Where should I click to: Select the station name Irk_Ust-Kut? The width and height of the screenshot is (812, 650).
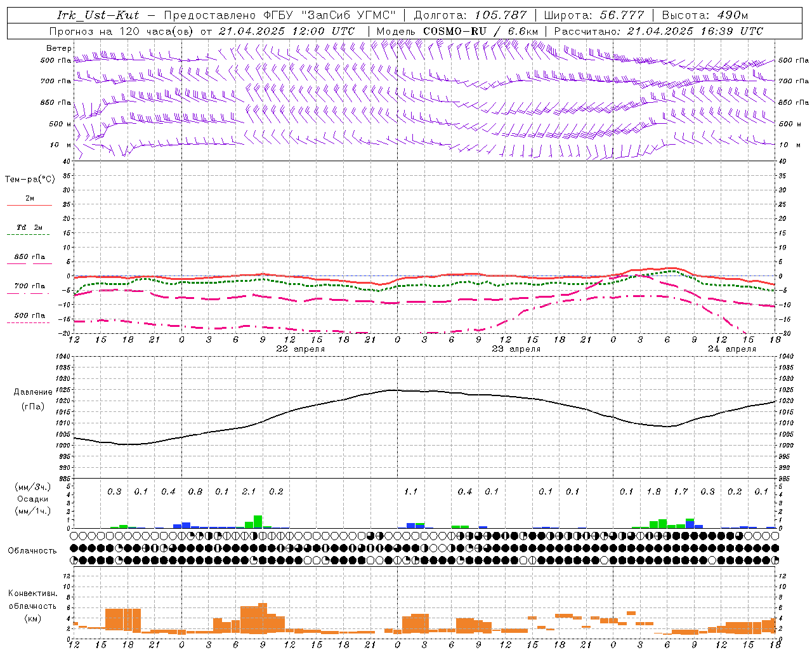point(98,15)
